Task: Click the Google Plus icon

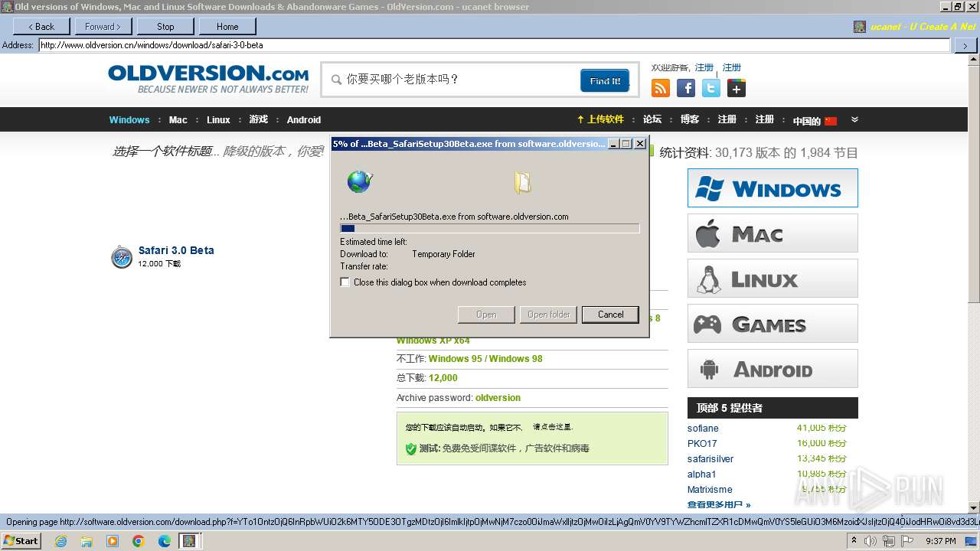Action: click(x=737, y=88)
